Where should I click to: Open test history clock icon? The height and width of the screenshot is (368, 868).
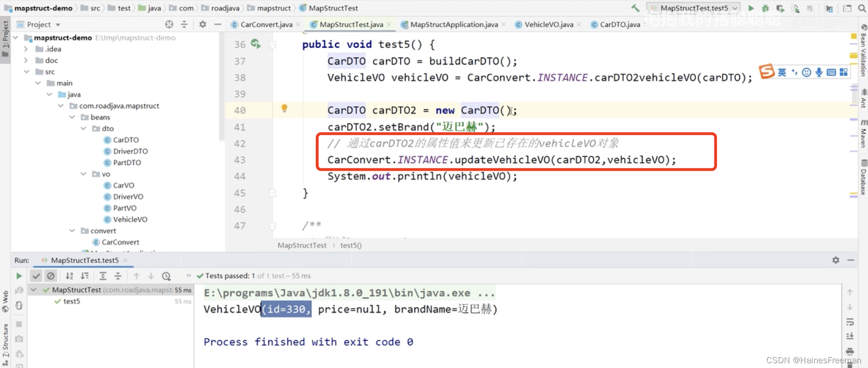point(166,276)
